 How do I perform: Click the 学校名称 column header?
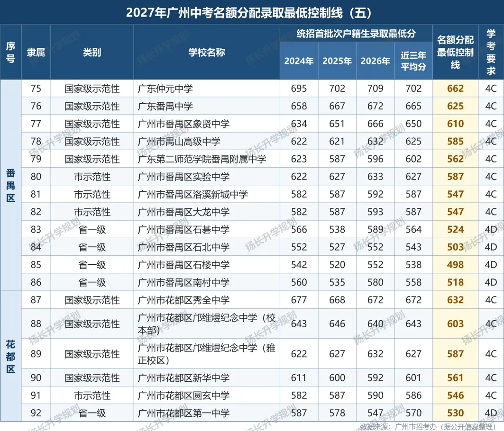pos(207,53)
